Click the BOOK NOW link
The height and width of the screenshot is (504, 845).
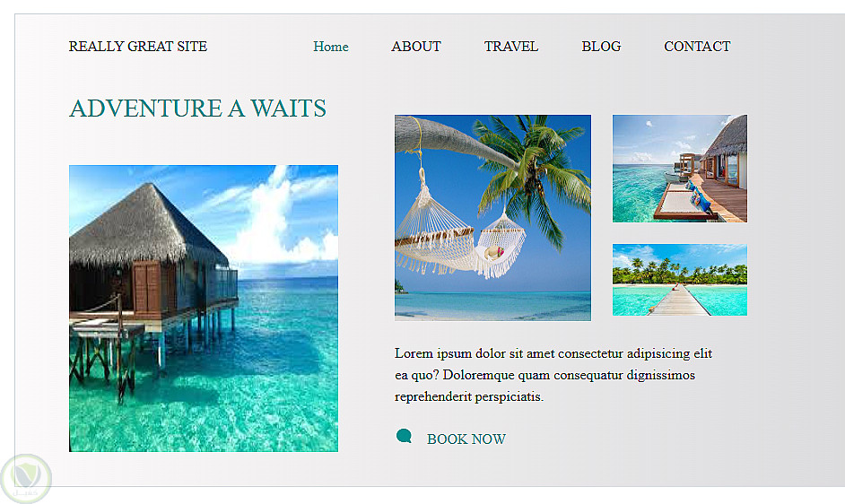(x=466, y=439)
